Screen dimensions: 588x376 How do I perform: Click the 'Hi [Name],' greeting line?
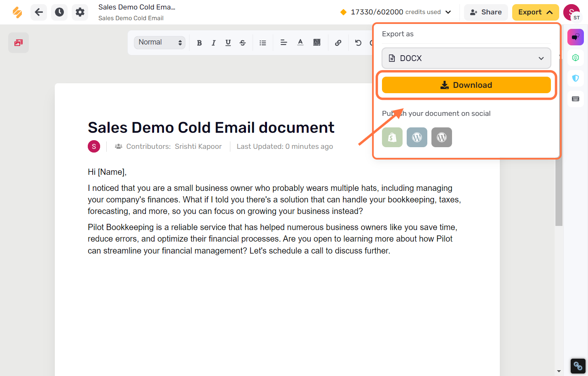(107, 172)
